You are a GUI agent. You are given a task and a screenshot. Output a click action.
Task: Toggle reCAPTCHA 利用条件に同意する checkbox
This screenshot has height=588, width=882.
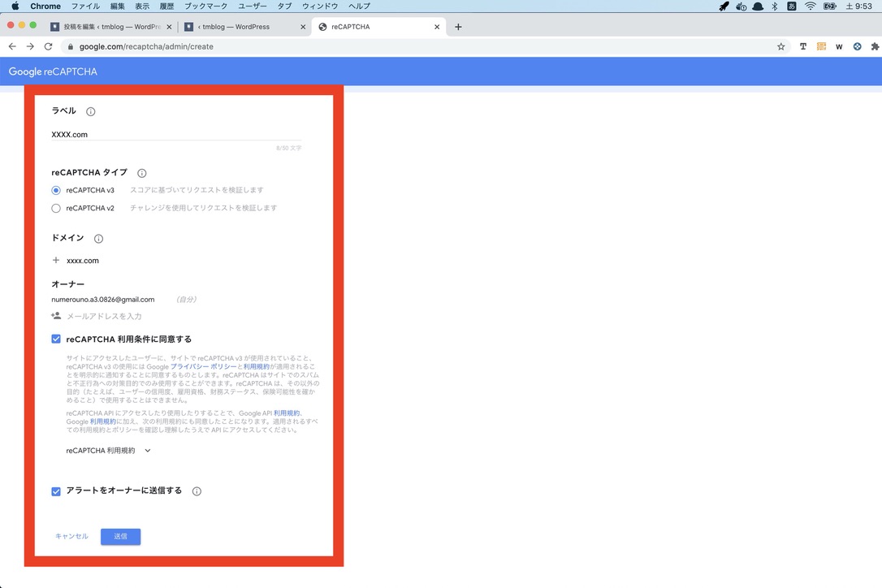coord(56,339)
